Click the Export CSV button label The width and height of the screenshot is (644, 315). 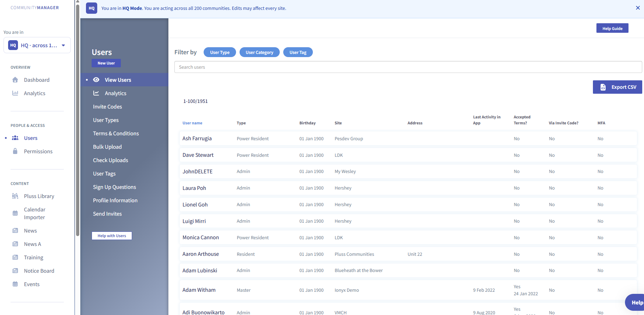pos(624,87)
